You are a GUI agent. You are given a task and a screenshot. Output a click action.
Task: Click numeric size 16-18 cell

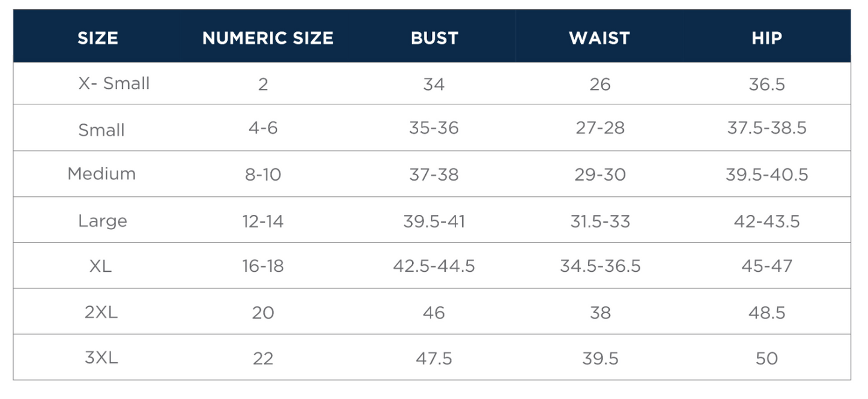[263, 266]
